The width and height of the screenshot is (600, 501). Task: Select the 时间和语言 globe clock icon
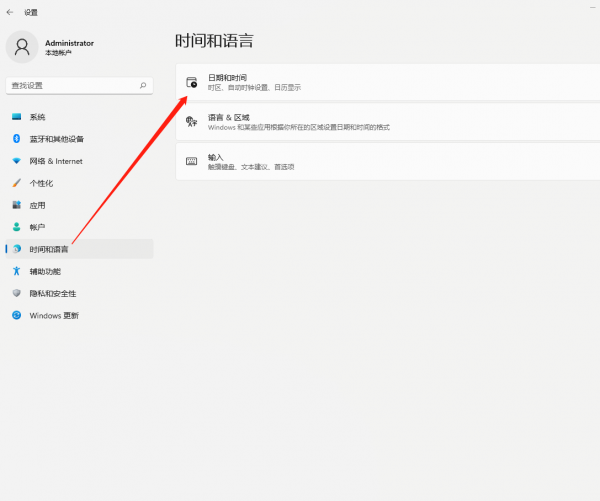(x=16, y=249)
